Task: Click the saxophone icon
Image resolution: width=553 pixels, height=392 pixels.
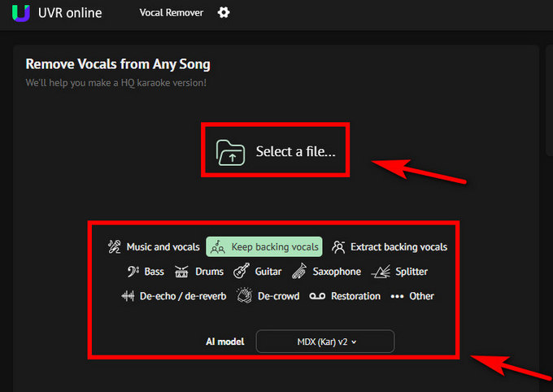Action: point(299,271)
